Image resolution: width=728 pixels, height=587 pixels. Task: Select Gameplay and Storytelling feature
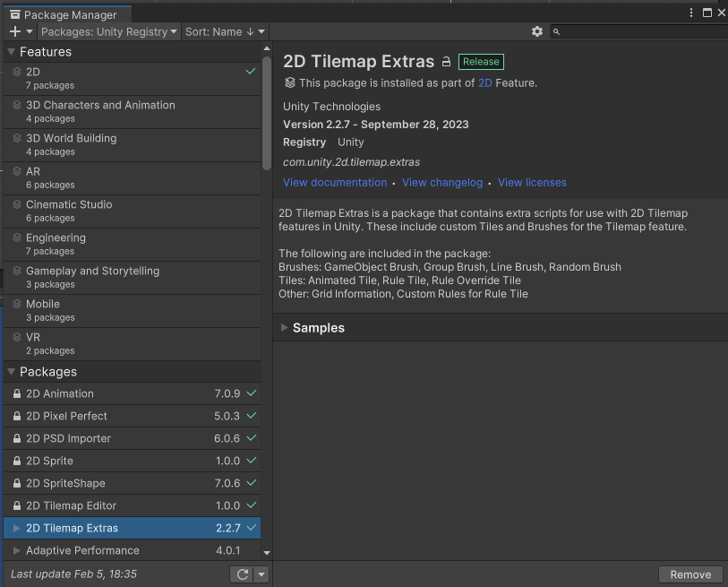point(132,278)
